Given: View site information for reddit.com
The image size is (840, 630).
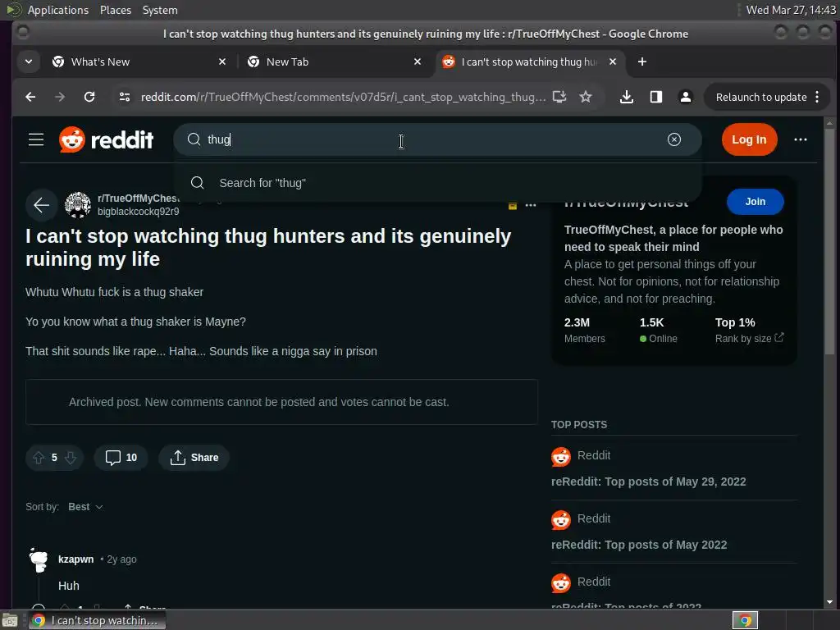Looking at the screenshot, I should coord(125,97).
